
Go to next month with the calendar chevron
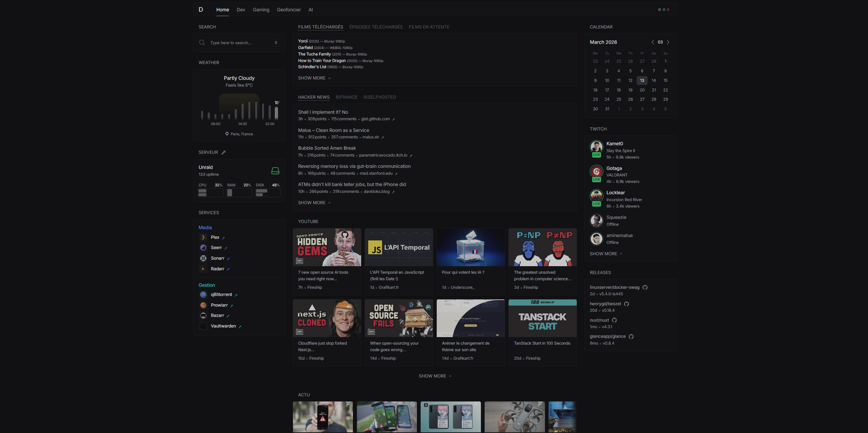[x=668, y=42]
